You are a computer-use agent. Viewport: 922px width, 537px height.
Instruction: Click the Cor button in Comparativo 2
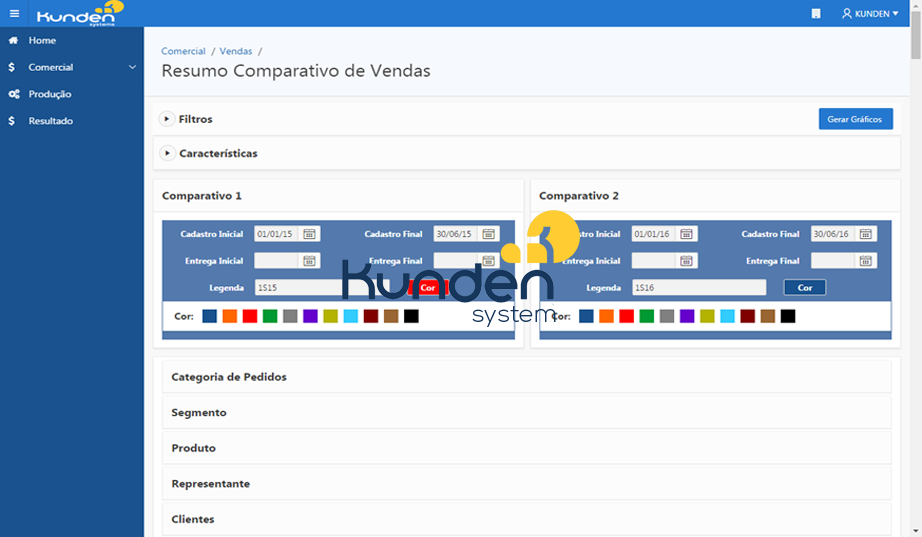[804, 288]
